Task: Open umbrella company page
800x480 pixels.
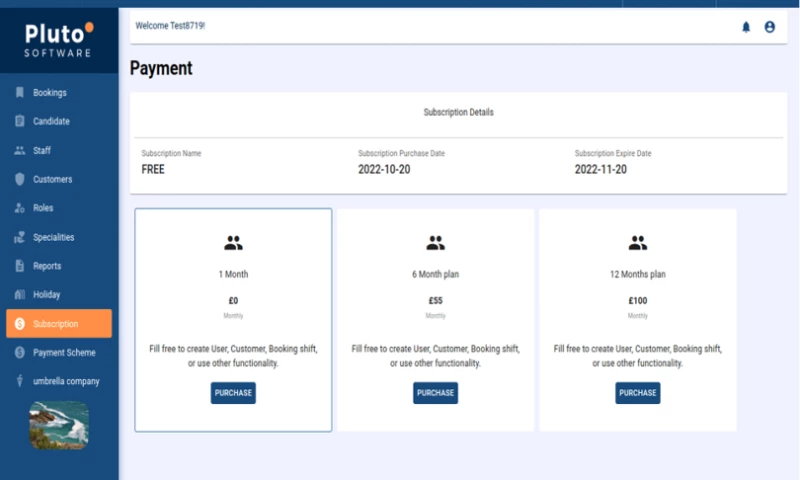Action: tap(59, 381)
